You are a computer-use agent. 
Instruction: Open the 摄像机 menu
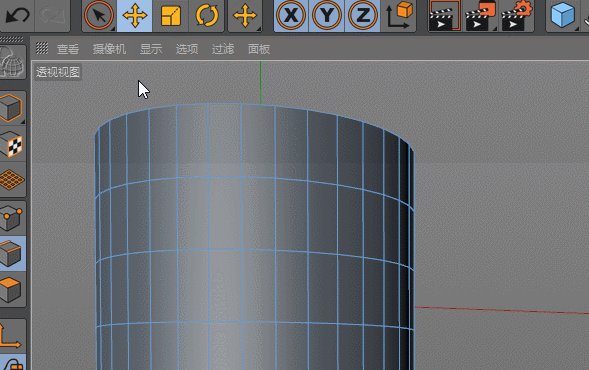coord(109,49)
